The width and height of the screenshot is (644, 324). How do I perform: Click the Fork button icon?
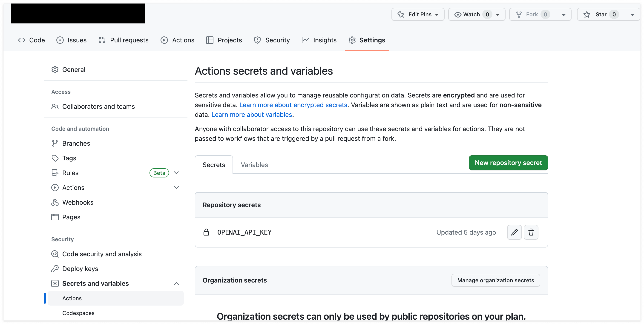tap(519, 15)
